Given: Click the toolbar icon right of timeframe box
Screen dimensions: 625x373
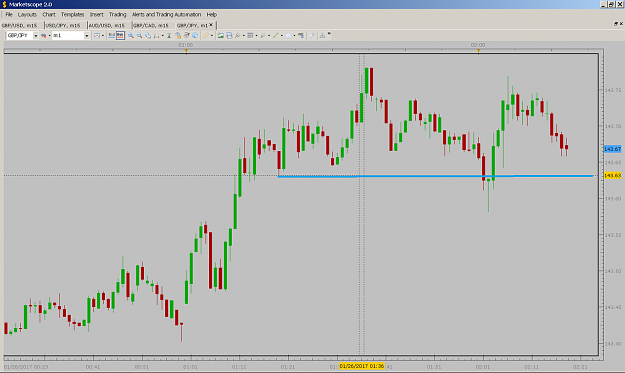Looking at the screenshot, I should pos(97,35).
